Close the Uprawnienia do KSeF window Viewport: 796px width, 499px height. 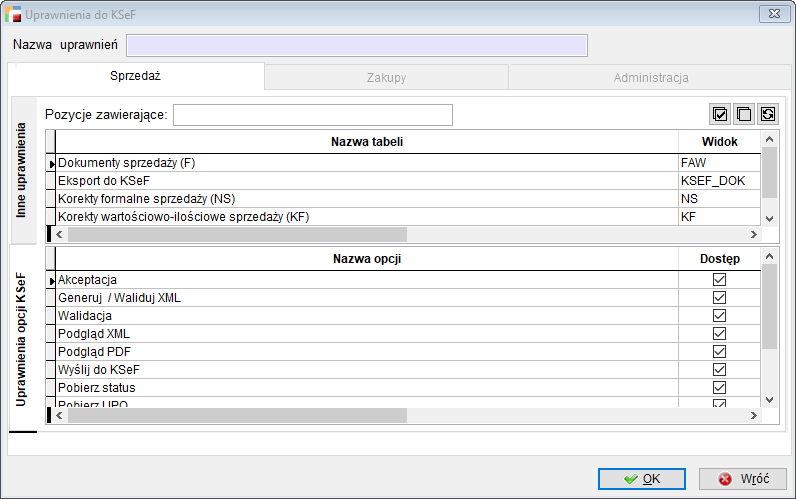[x=771, y=14]
